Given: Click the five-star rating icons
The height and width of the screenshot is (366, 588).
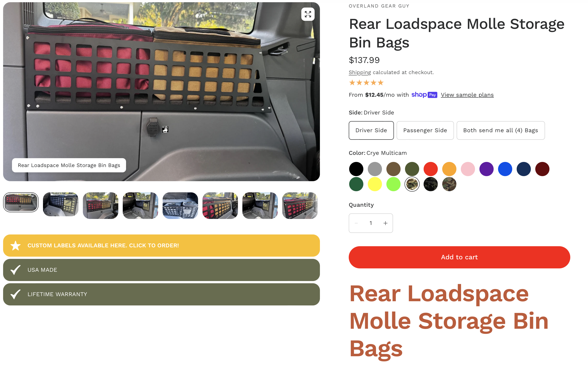Looking at the screenshot, I should 366,83.
